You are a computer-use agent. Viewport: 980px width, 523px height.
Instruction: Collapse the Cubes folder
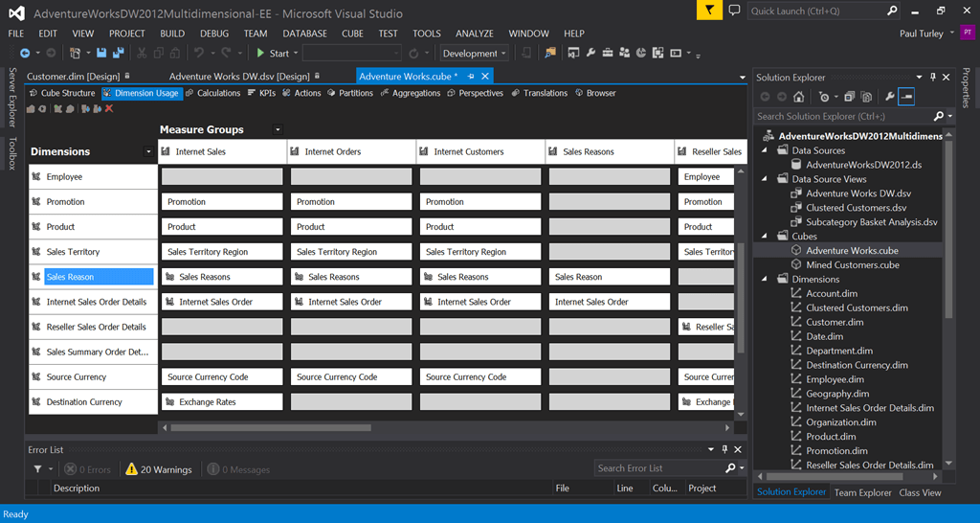tap(765, 236)
